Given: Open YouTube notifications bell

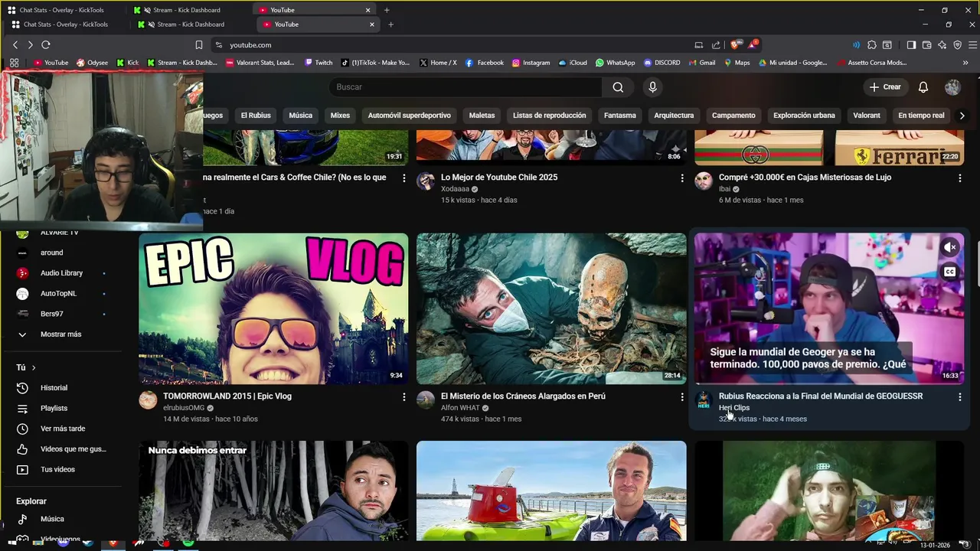Looking at the screenshot, I should [x=923, y=87].
